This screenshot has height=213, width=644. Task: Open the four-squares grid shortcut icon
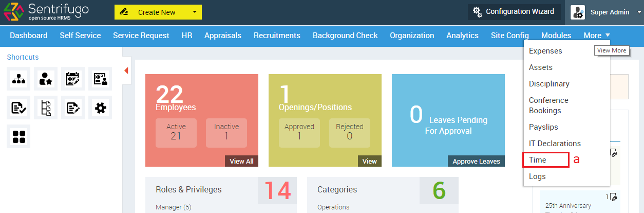18,136
